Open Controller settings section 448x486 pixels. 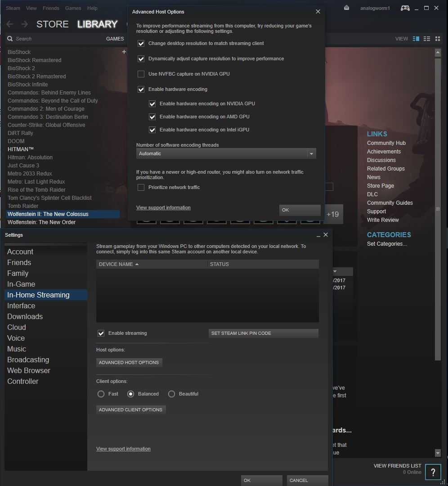click(x=46, y=381)
